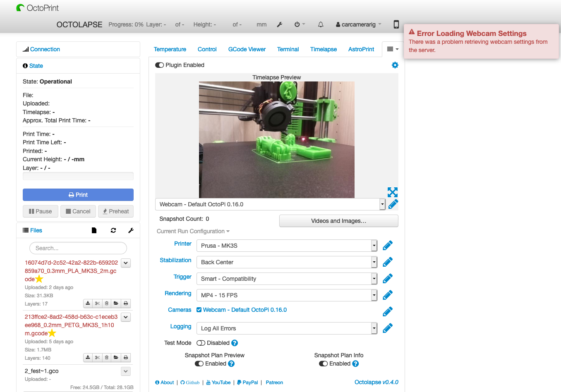This screenshot has height=392, width=561.
Task: Click scissors icon for PLA_MK3S_2m file
Action: (x=97, y=303)
